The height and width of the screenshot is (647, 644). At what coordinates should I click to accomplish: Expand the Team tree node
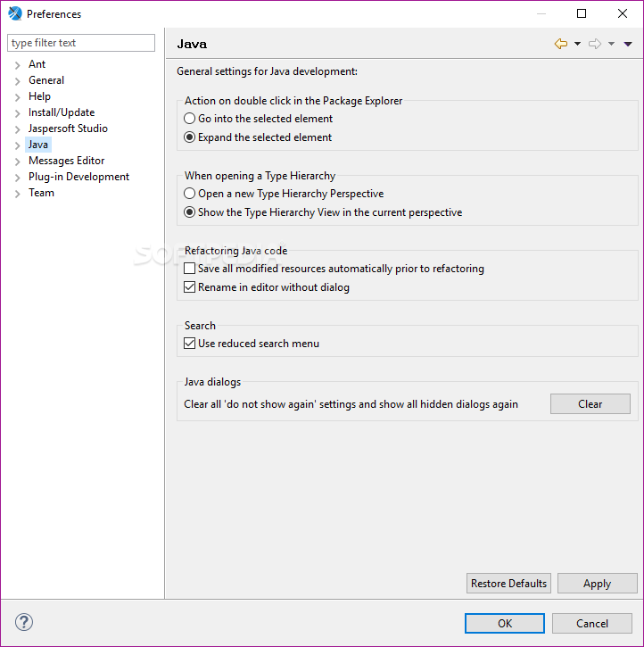[17, 194]
